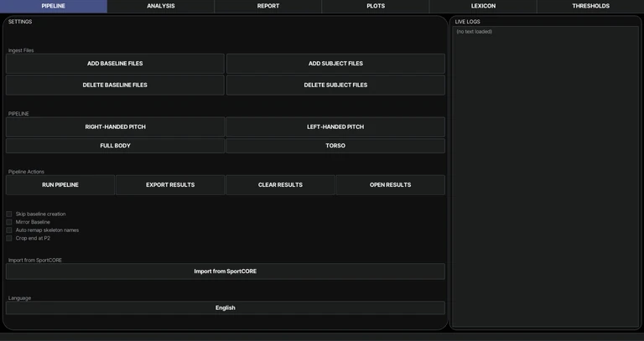Viewport: 644px width, 341px height.
Task: Choose RIGHT-HANDED PITCH pipeline
Action: coord(115,127)
